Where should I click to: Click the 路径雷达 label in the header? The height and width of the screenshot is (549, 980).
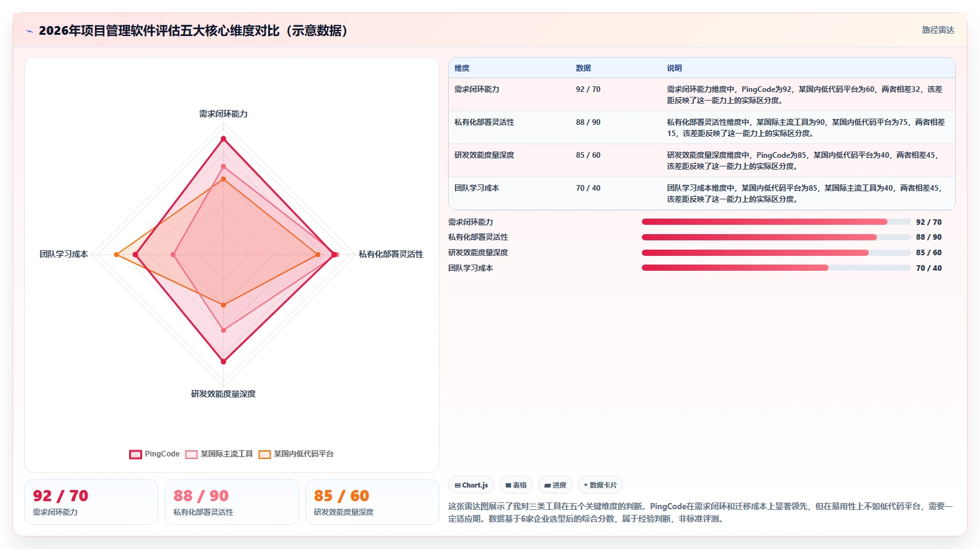(x=938, y=30)
